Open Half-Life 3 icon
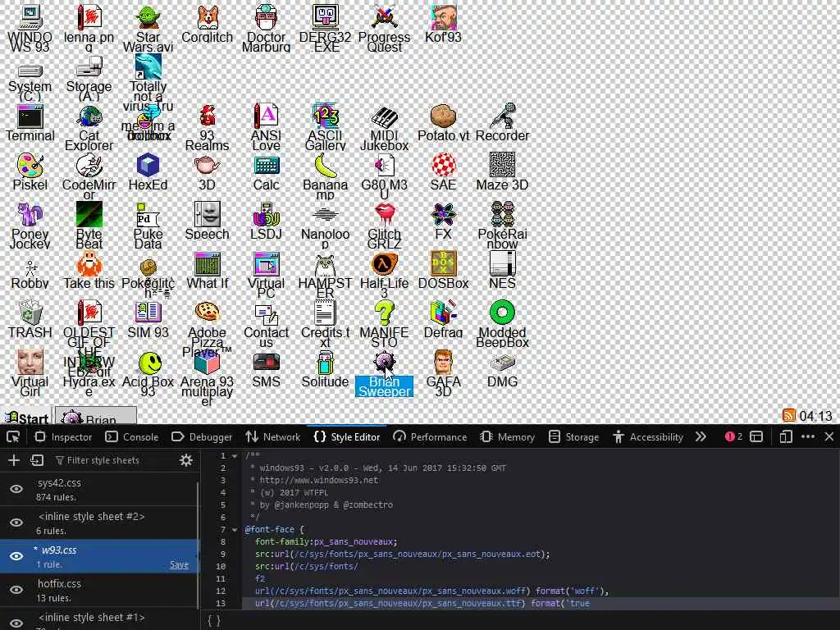The image size is (840, 630). coord(384,276)
